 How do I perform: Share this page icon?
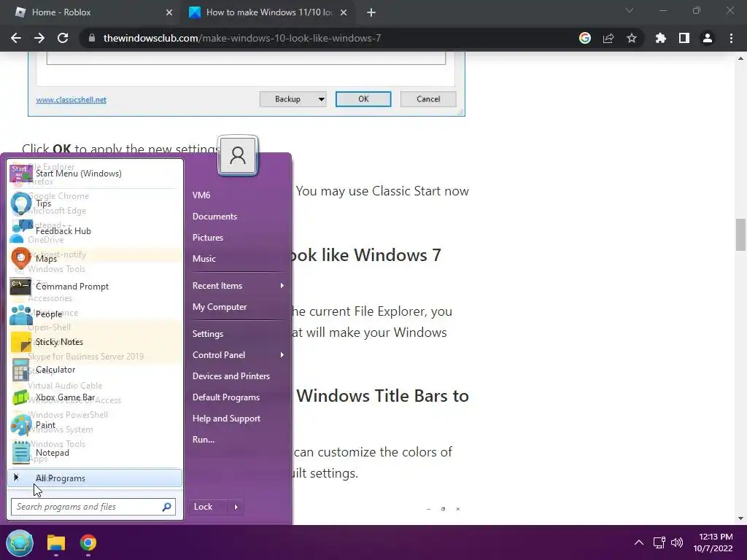(x=608, y=38)
